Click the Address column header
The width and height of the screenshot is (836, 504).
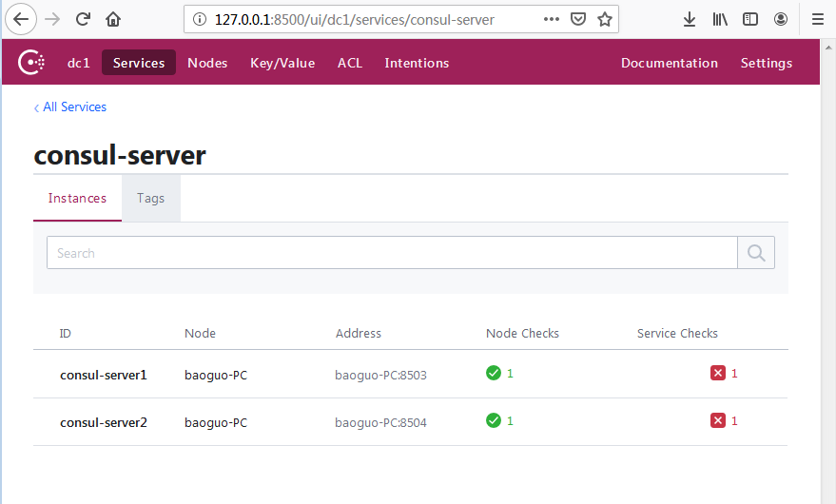coord(359,334)
